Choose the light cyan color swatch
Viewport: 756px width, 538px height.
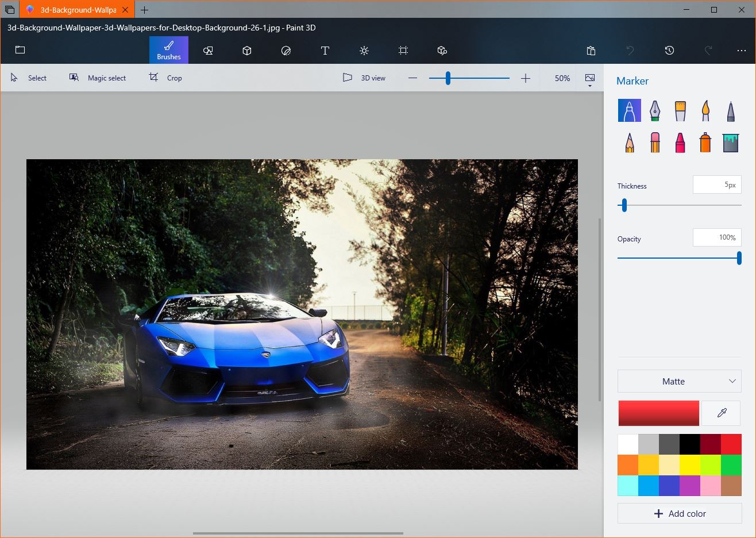[628, 486]
